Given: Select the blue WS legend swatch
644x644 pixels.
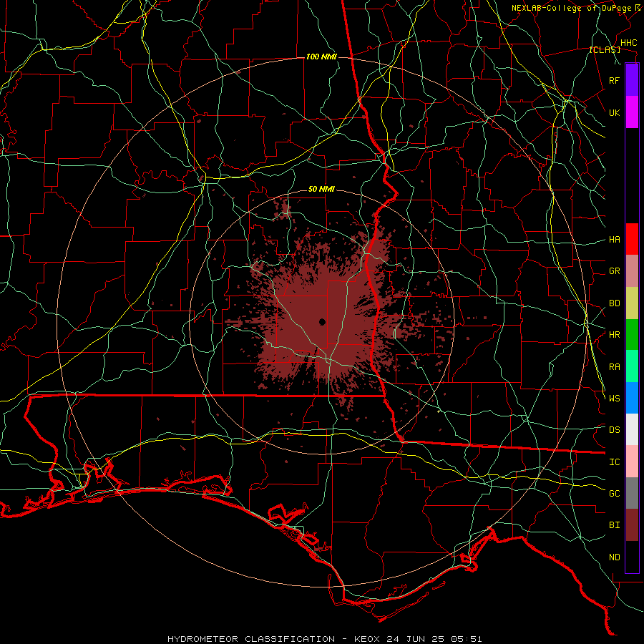Looking at the screenshot, I should tap(632, 398).
